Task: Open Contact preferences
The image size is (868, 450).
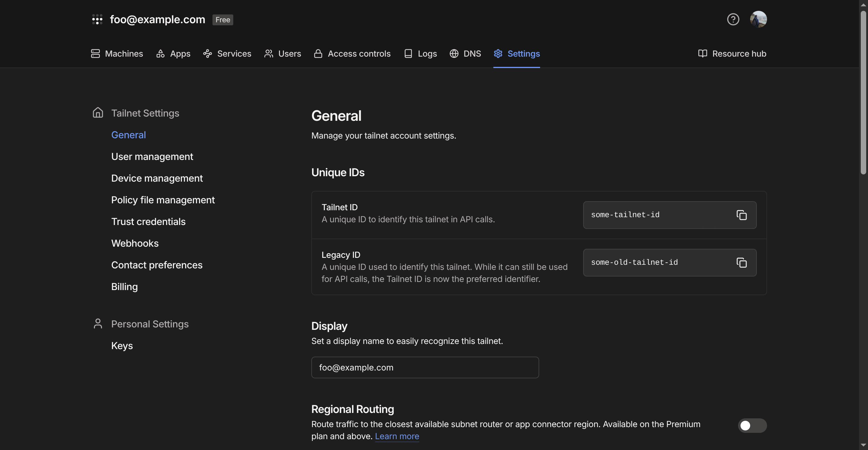Action: pyautogui.click(x=157, y=265)
